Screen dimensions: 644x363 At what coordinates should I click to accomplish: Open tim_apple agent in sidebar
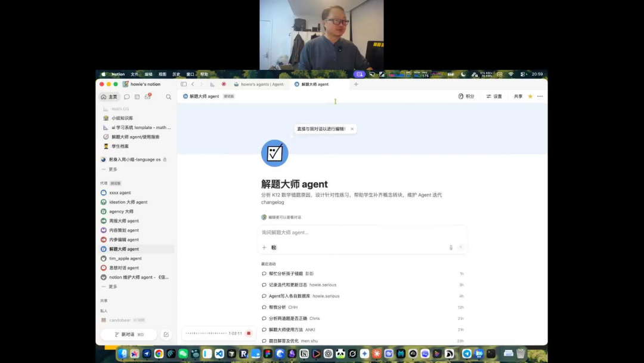click(137, 259)
